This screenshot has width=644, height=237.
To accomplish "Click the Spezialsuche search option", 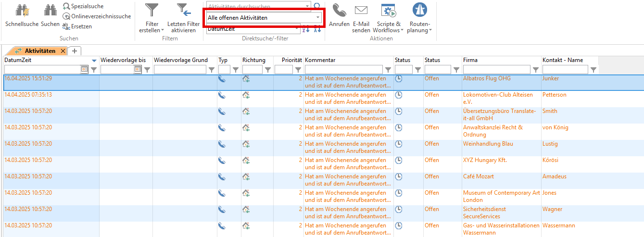I will [x=66, y=6].
